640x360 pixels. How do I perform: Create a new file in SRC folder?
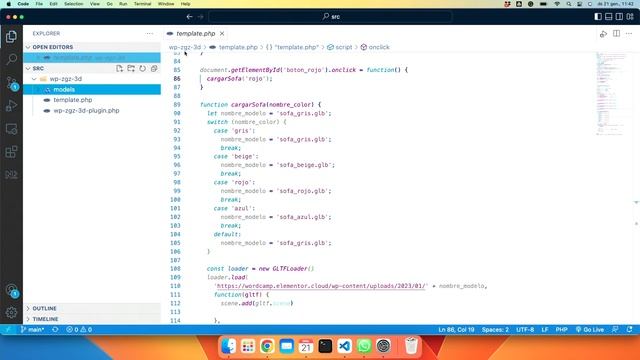tap(119, 69)
